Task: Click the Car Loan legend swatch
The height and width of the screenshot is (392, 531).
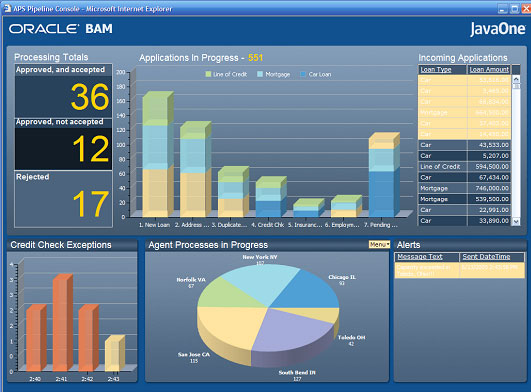Action: coord(303,74)
